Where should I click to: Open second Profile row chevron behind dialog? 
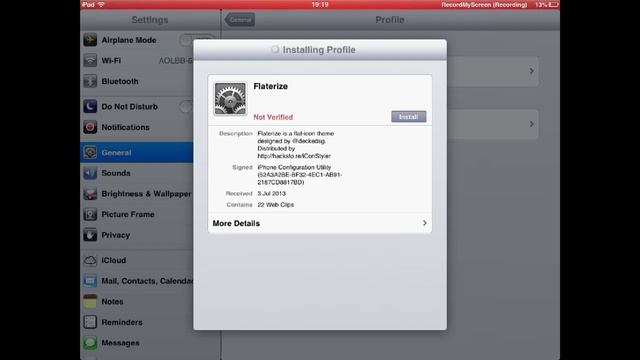(x=531, y=124)
